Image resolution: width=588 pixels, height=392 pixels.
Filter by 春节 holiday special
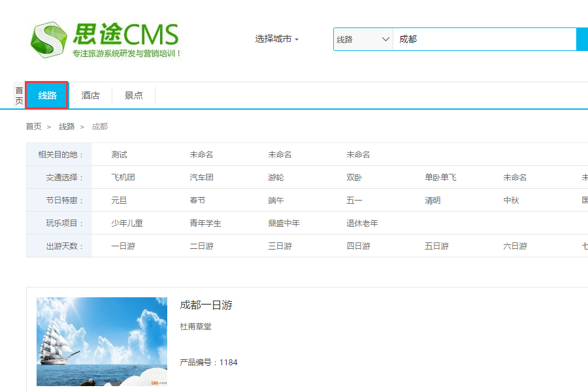tap(197, 201)
